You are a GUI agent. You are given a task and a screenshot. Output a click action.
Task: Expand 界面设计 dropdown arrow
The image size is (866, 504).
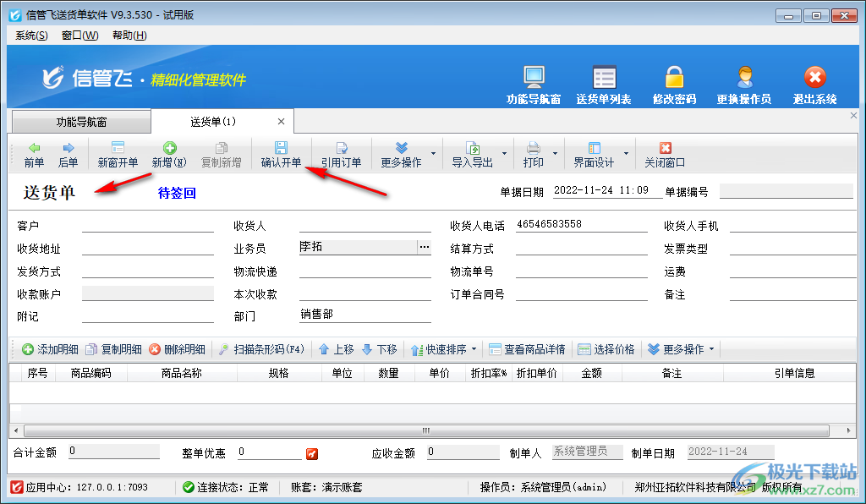click(x=626, y=153)
